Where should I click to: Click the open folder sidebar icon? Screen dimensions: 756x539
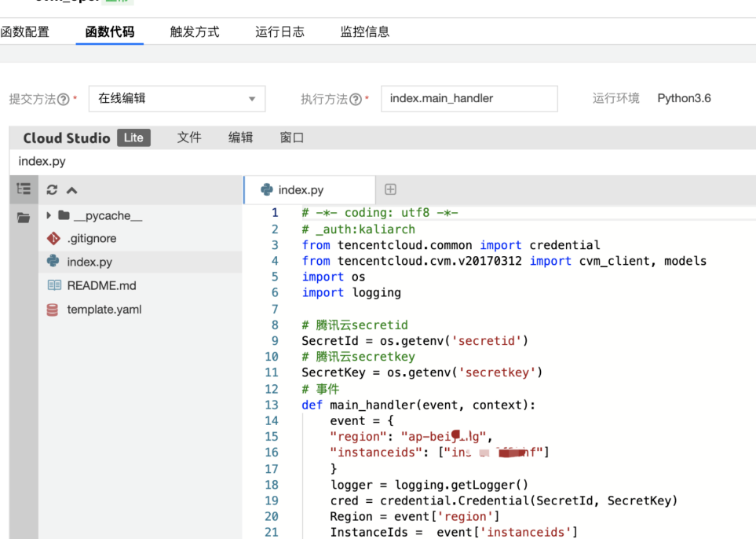coord(24,218)
